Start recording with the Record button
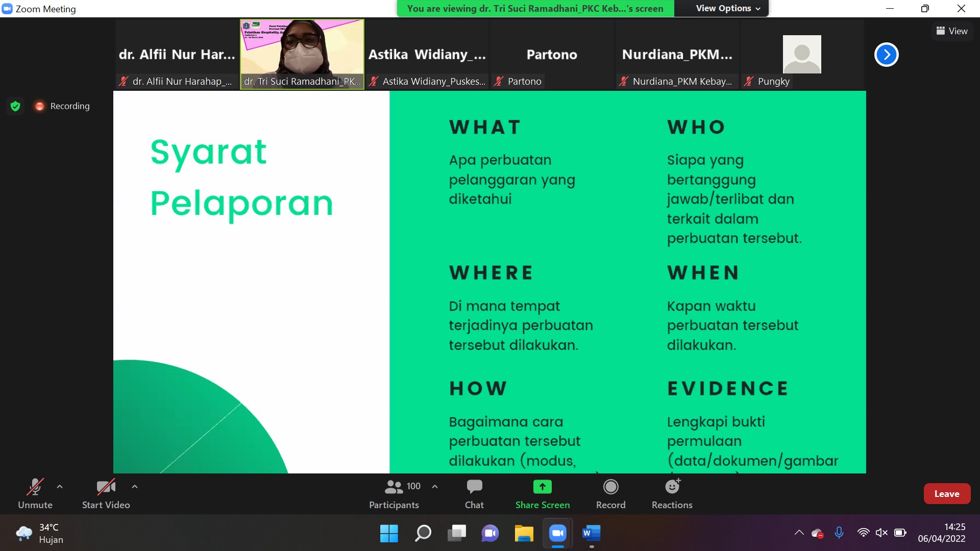 610,493
